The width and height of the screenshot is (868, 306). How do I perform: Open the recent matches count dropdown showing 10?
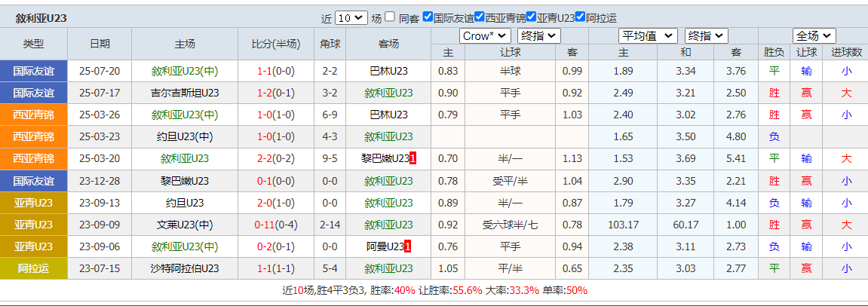coord(351,18)
